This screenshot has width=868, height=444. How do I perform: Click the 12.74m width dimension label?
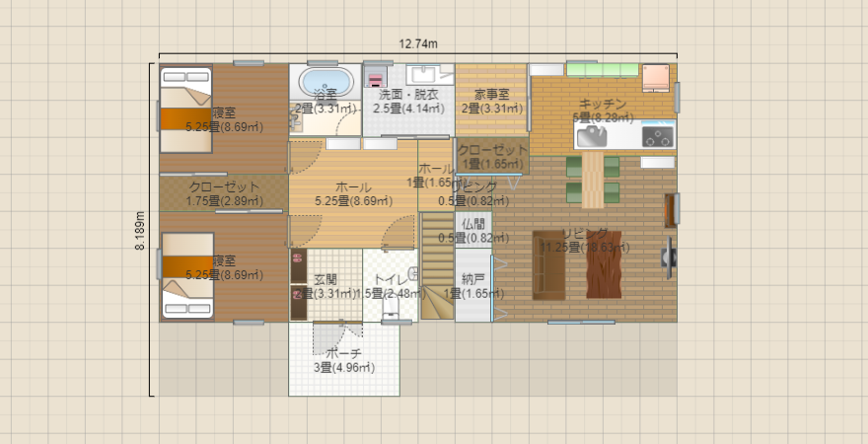[x=418, y=44]
